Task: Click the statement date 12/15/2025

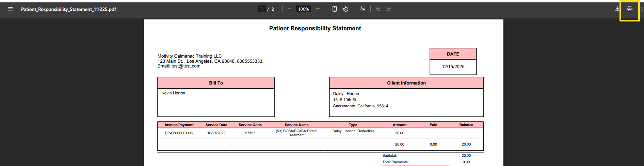Action: (453, 67)
